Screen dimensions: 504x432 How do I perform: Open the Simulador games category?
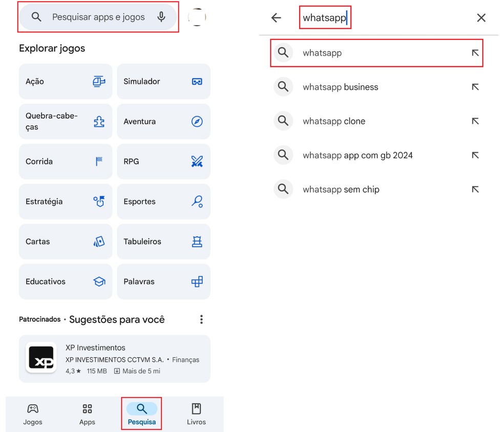click(x=163, y=81)
